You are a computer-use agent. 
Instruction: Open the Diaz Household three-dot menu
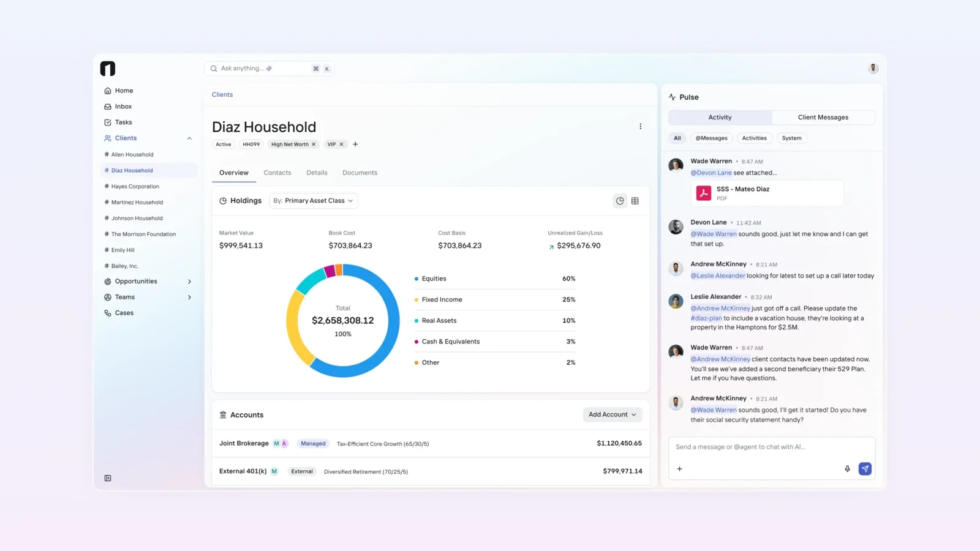(x=641, y=127)
